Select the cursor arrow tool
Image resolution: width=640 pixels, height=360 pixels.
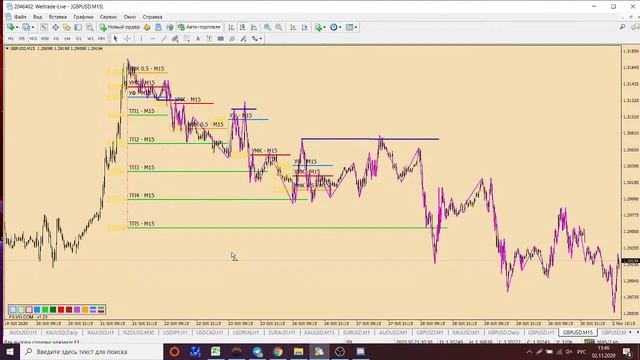click(x=116, y=39)
